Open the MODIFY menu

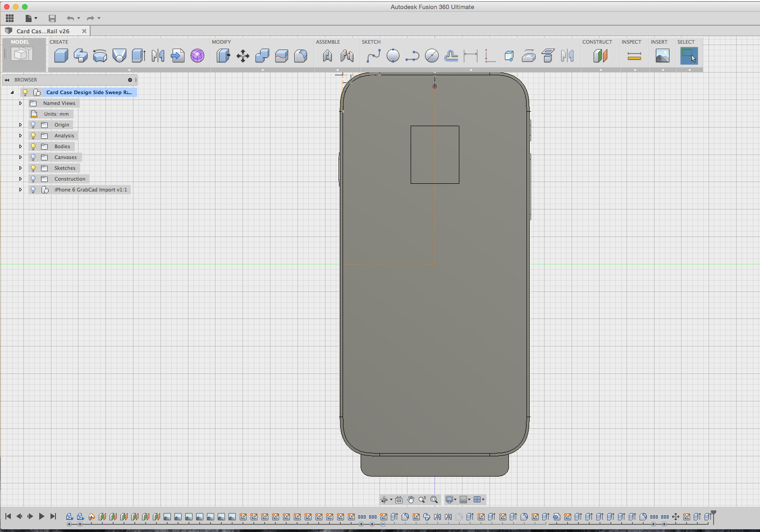(221, 42)
